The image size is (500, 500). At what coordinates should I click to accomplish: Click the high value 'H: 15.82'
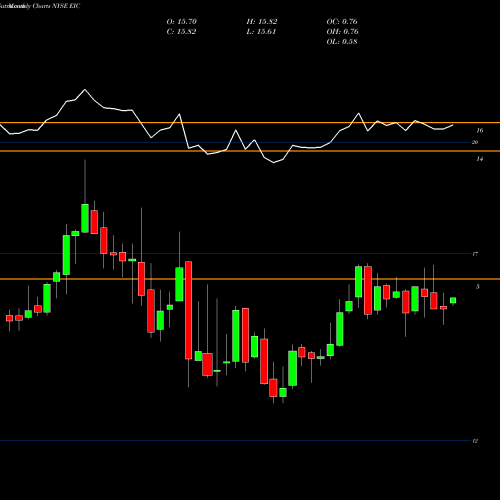pyautogui.click(x=262, y=22)
